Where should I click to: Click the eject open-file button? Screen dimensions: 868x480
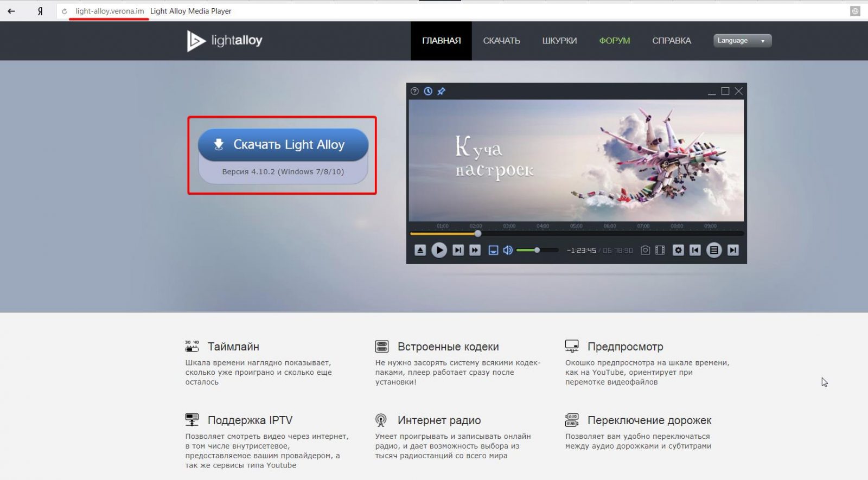(420, 250)
